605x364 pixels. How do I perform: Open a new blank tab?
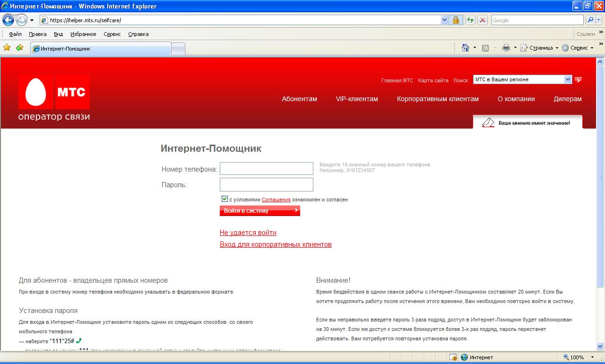click(x=178, y=49)
